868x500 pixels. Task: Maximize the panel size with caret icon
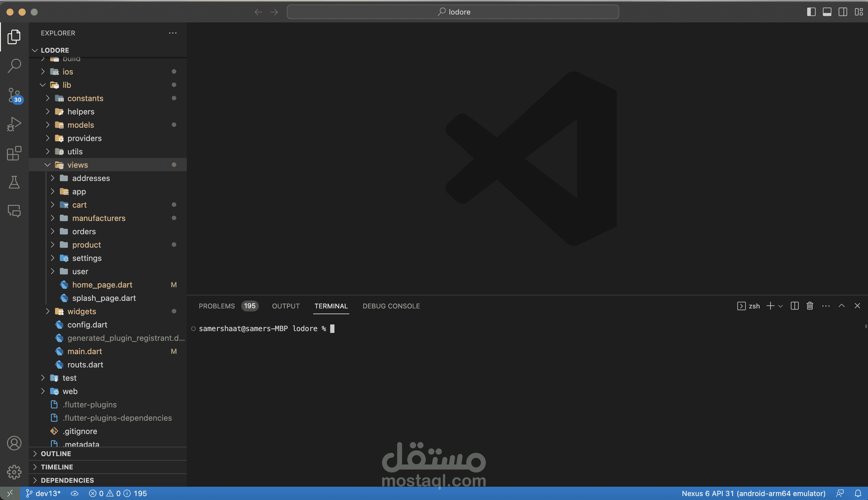click(x=842, y=306)
